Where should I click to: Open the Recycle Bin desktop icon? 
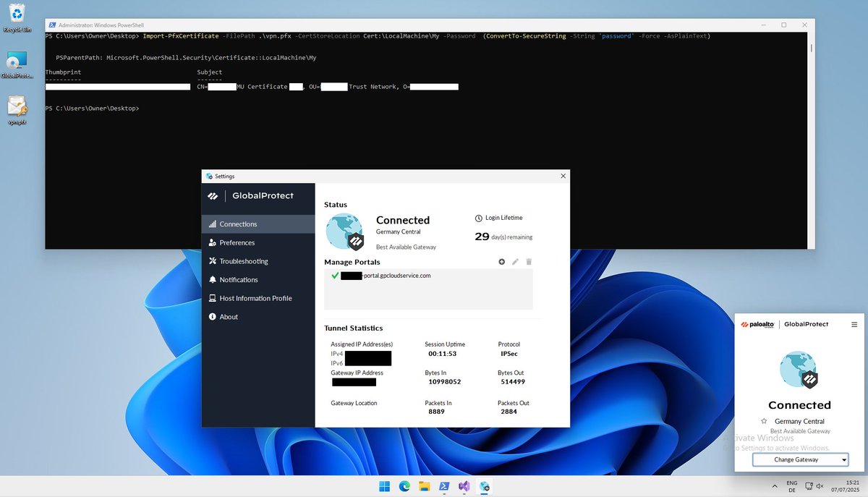pyautogui.click(x=17, y=18)
